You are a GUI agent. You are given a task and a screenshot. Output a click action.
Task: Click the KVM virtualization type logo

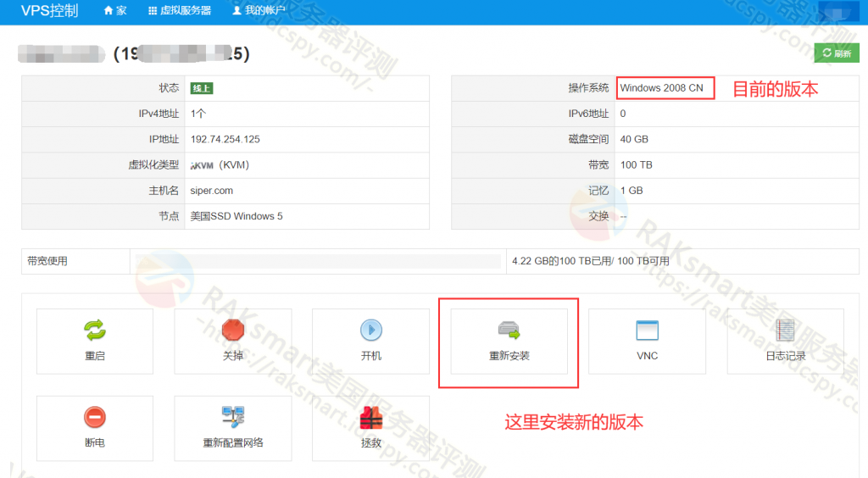tap(202, 165)
